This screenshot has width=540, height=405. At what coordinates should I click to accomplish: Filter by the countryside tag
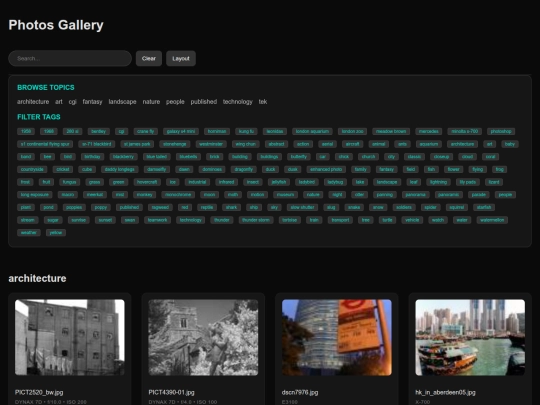tap(32, 169)
